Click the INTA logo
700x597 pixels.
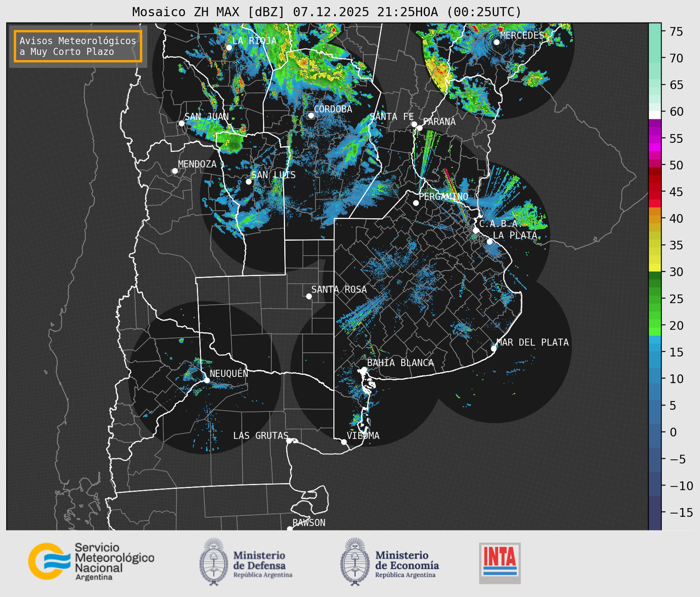pyautogui.click(x=500, y=563)
